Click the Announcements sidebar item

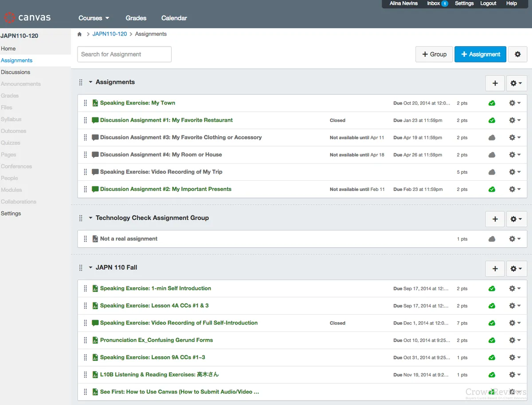click(20, 84)
